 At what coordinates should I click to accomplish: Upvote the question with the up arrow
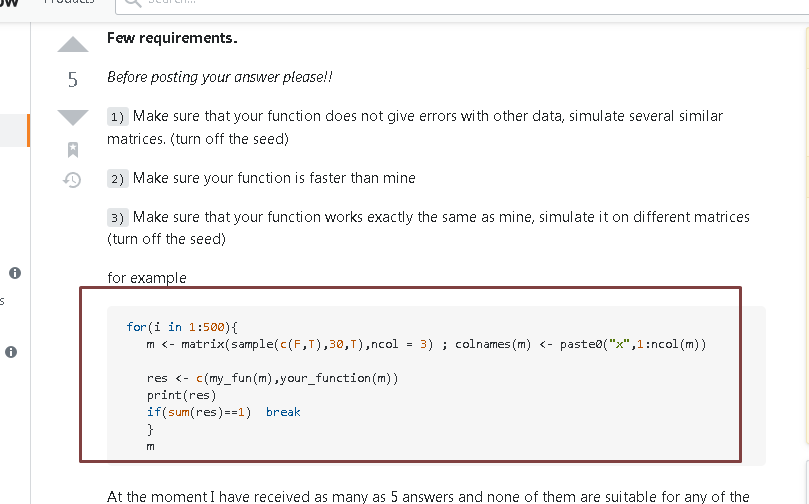click(x=73, y=44)
